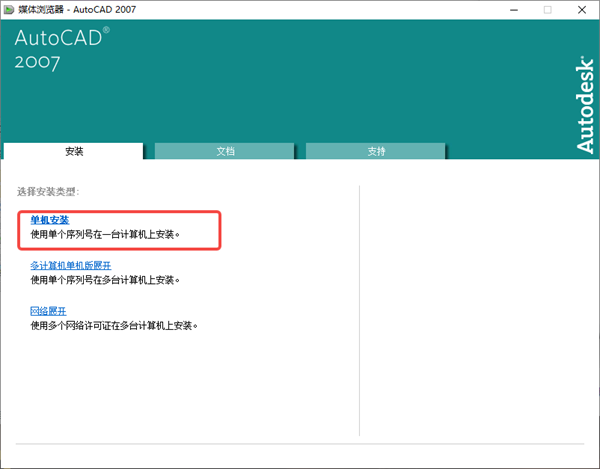Click the 选择安装类型: heading text
Screen dimensions: 600x469
[48, 192]
